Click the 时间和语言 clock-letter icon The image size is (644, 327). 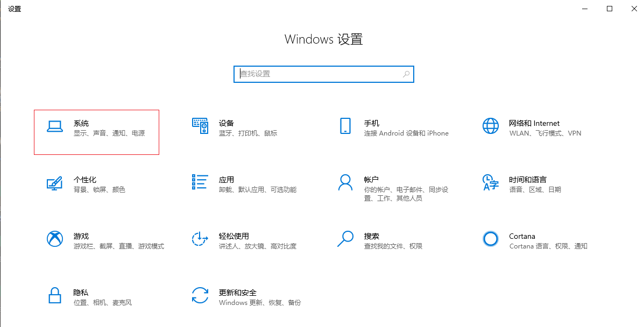click(491, 182)
